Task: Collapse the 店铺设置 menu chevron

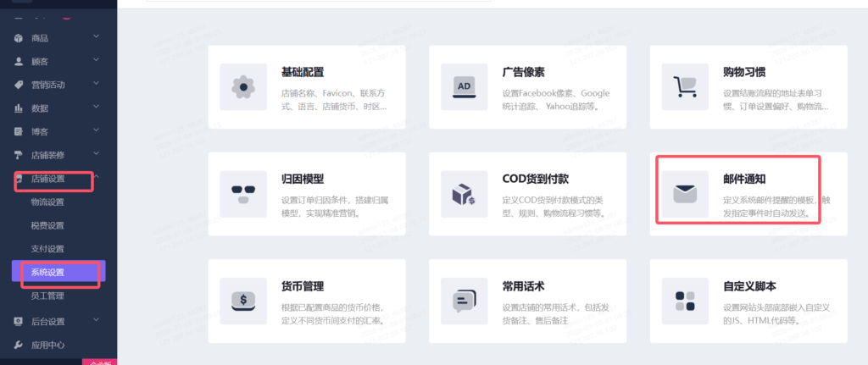Action: (96, 178)
